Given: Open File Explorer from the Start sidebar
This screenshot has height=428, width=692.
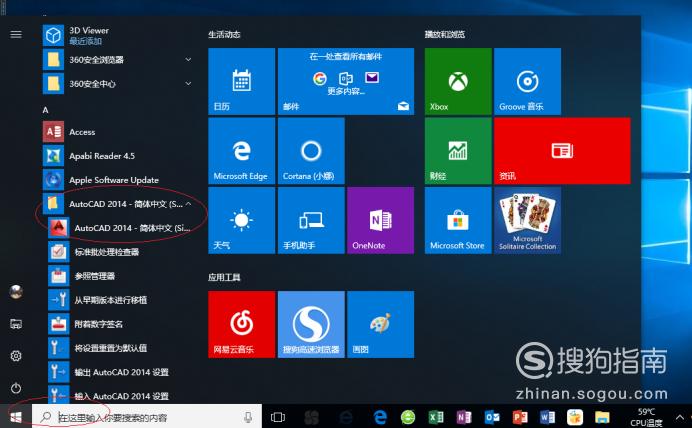Looking at the screenshot, I should [x=16, y=324].
